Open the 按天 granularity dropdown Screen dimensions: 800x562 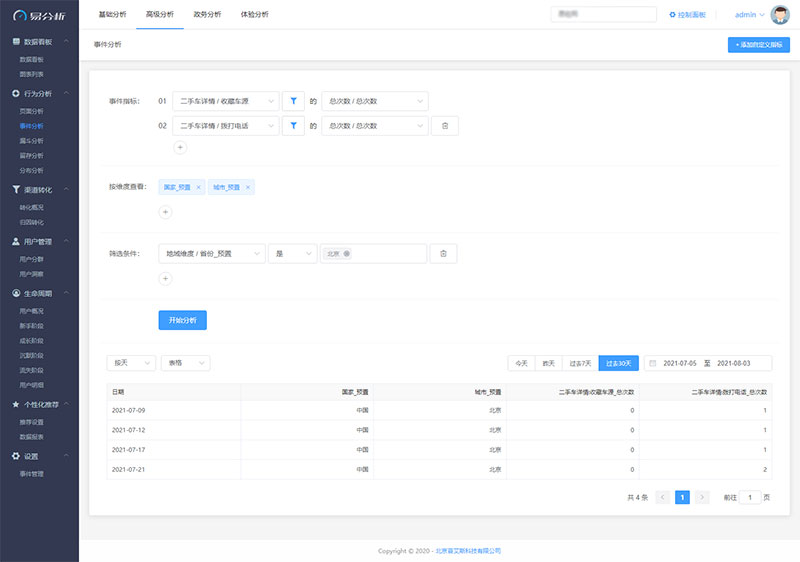pyautogui.click(x=132, y=363)
